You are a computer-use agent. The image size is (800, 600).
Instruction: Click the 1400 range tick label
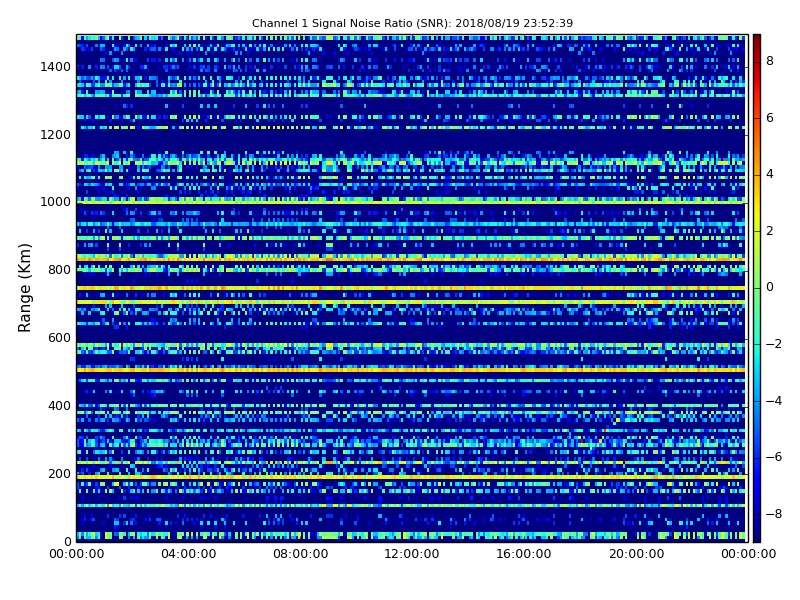coord(55,67)
